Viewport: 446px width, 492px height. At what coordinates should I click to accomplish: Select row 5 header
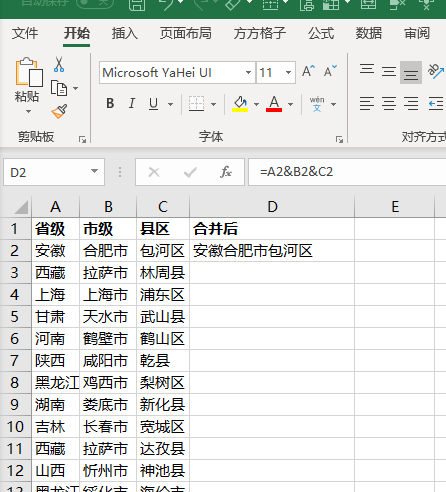pyautogui.click(x=15, y=317)
